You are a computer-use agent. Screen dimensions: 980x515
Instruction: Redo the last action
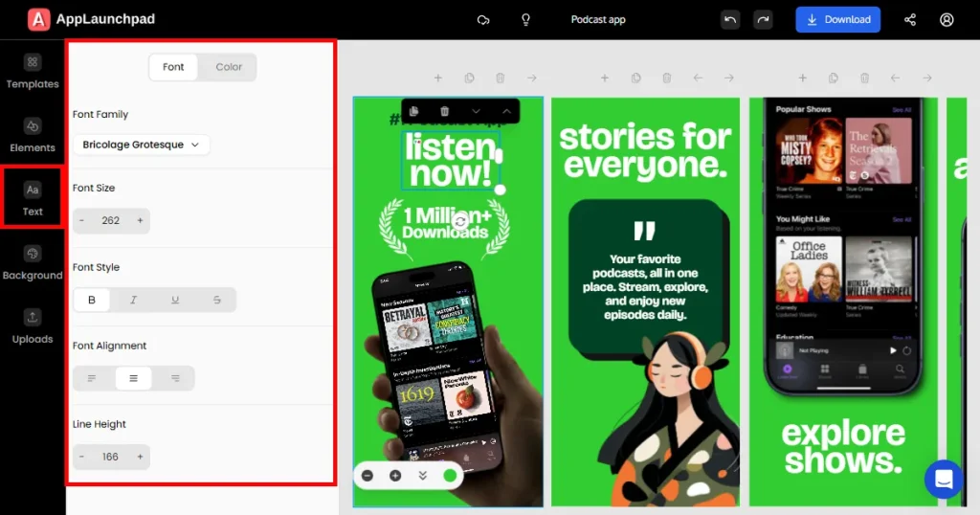click(x=763, y=19)
